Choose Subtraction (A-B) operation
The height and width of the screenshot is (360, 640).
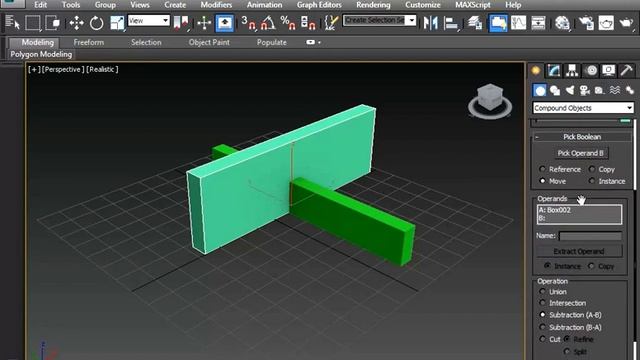point(542,315)
